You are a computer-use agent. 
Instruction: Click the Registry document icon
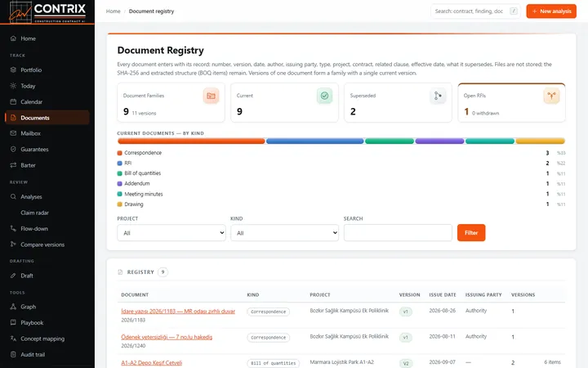click(120, 272)
